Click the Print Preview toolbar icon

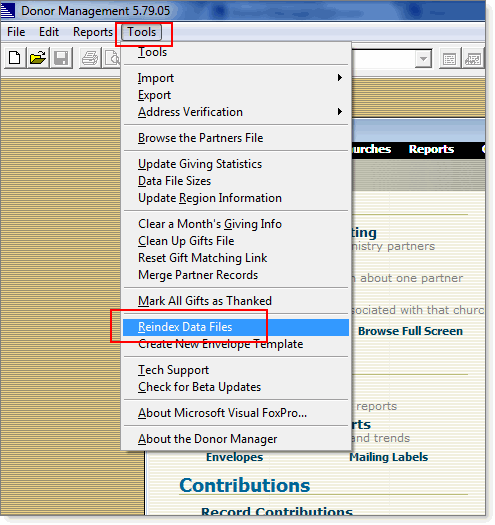(112, 58)
